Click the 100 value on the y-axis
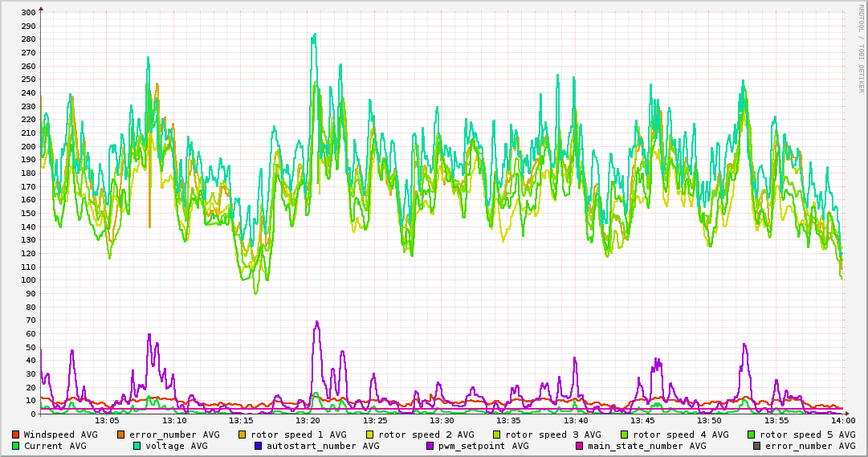 29,280
